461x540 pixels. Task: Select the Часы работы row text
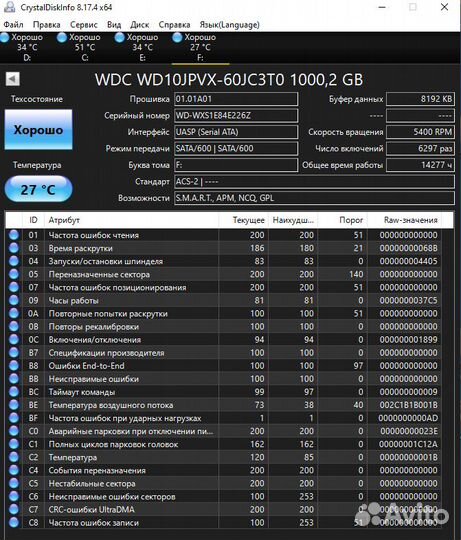coord(74,301)
